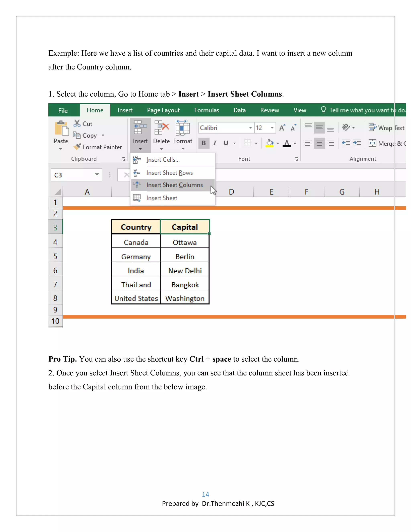Click the Borders icon
The image size is (411, 532).
point(247,143)
